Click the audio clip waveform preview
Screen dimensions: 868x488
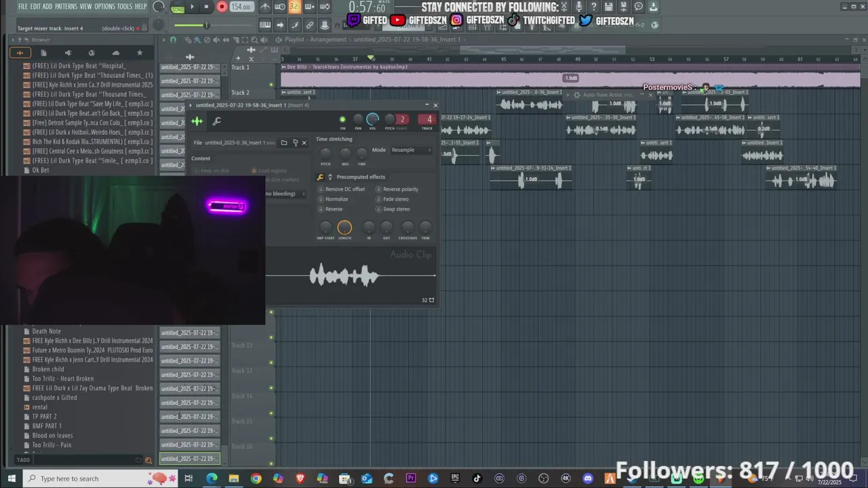350,275
